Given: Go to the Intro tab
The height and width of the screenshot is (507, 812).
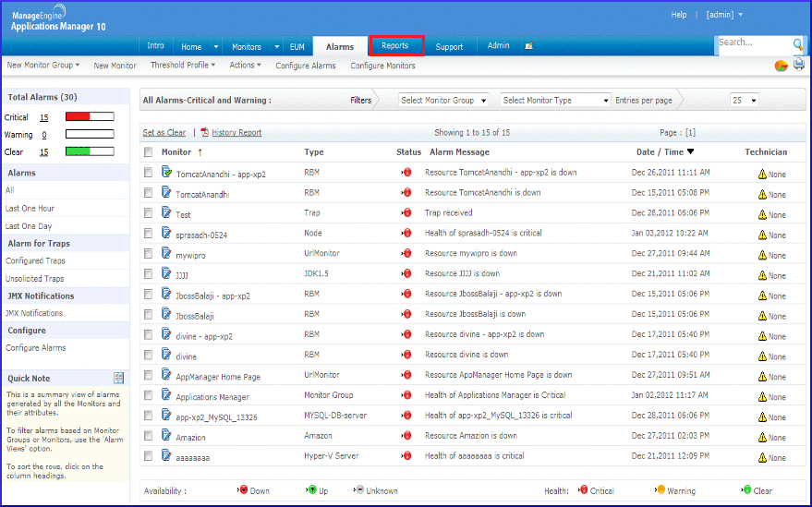Looking at the screenshot, I should 155,45.
